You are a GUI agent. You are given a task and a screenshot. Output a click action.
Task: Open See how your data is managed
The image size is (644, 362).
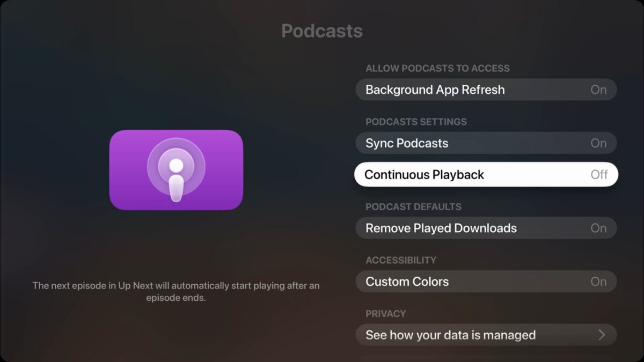486,335
